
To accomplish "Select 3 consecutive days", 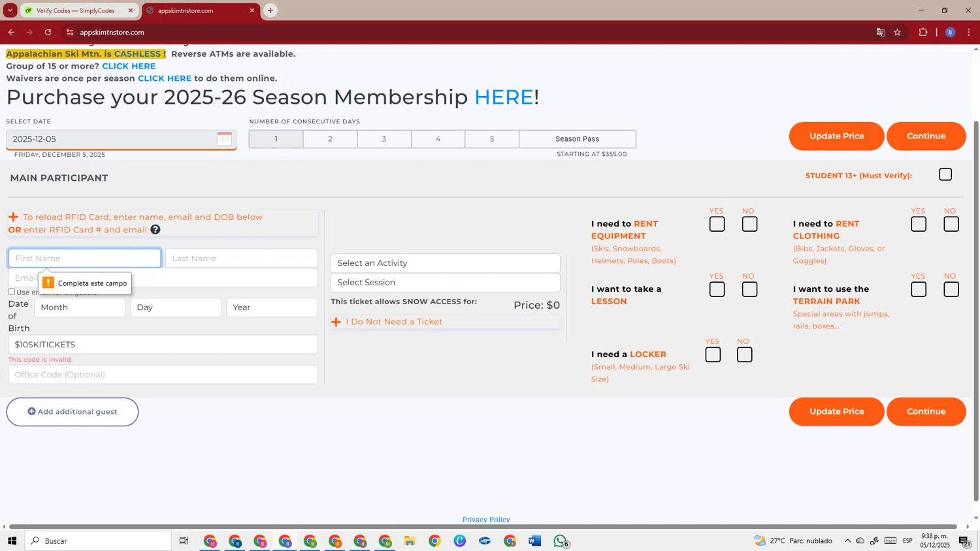I will pos(384,139).
